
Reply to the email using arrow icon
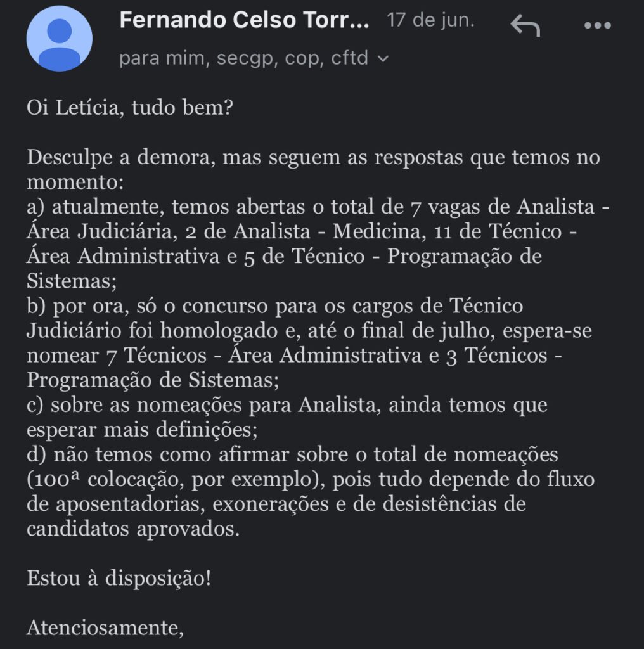tap(525, 25)
